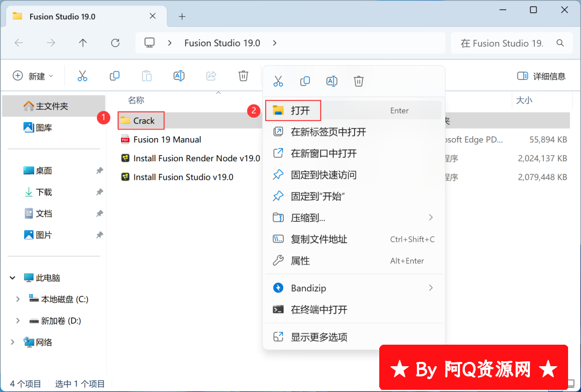Image resolution: width=581 pixels, height=392 pixels.
Task: Click the Crack folder icon
Action: (x=125, y=120)
